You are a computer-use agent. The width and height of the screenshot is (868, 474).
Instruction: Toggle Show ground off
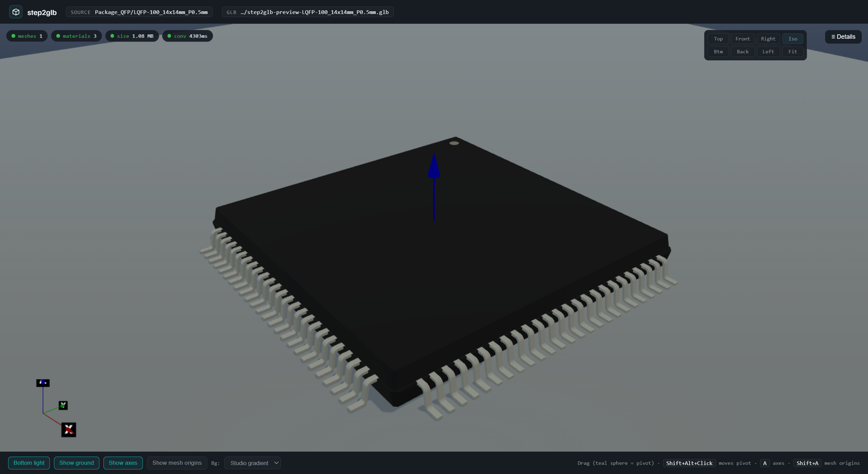[76, 463]
